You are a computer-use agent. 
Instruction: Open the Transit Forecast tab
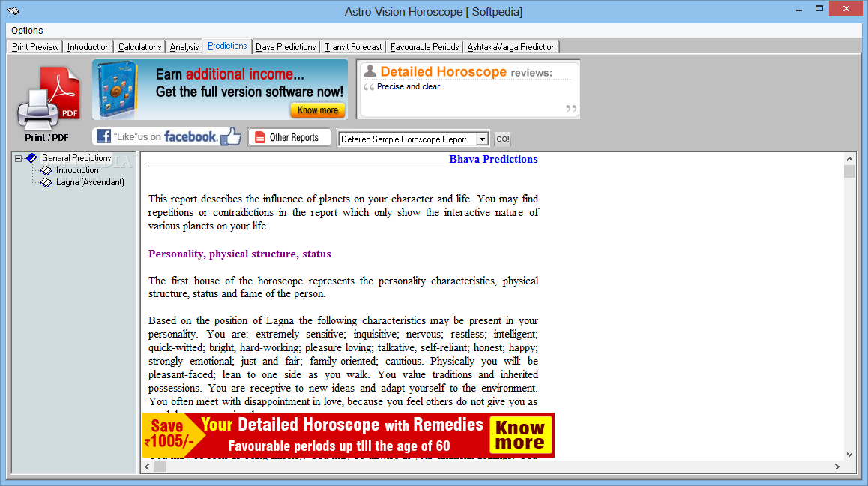[353, 47]
